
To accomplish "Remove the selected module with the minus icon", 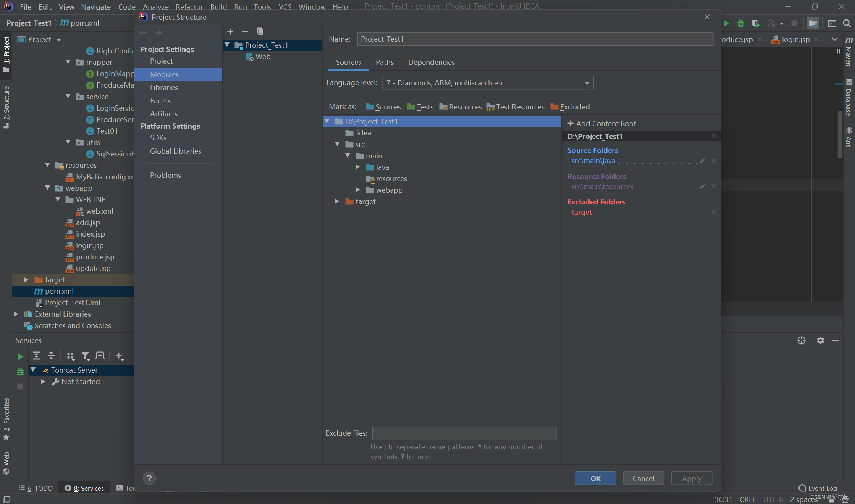I will pos(245,32).
